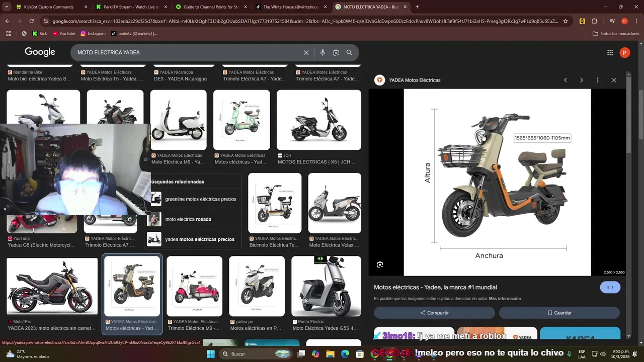Open Google Lens image search icon
644x362 pixels.
336,52
